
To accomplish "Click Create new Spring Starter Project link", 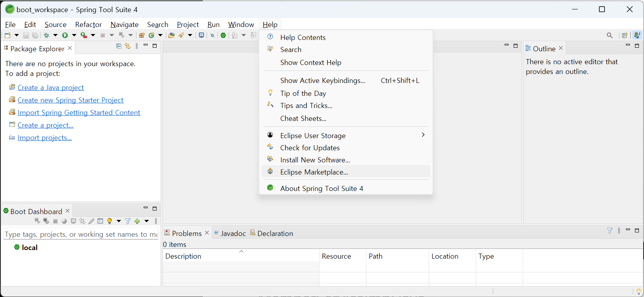I will [x=70, y=100].
